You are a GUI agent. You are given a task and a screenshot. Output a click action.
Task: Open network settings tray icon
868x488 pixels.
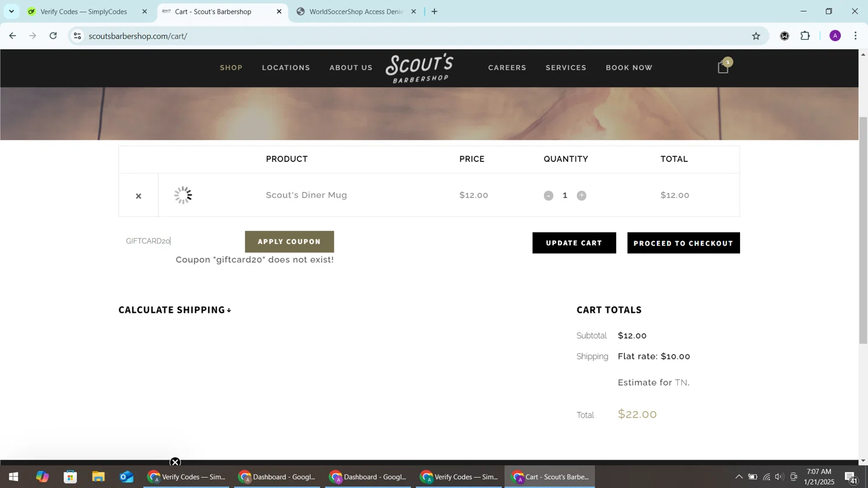[x=766, y=477]
